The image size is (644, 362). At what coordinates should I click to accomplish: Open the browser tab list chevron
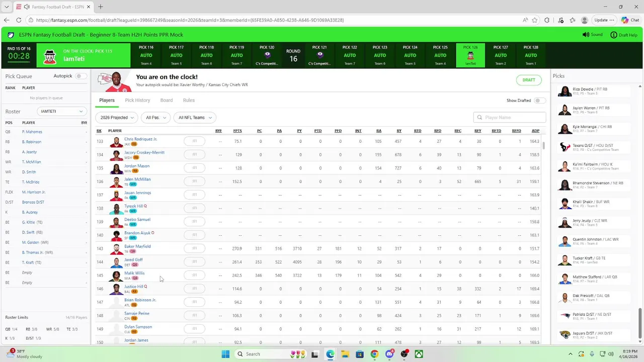pyautogui.click(x=7, y=7)
